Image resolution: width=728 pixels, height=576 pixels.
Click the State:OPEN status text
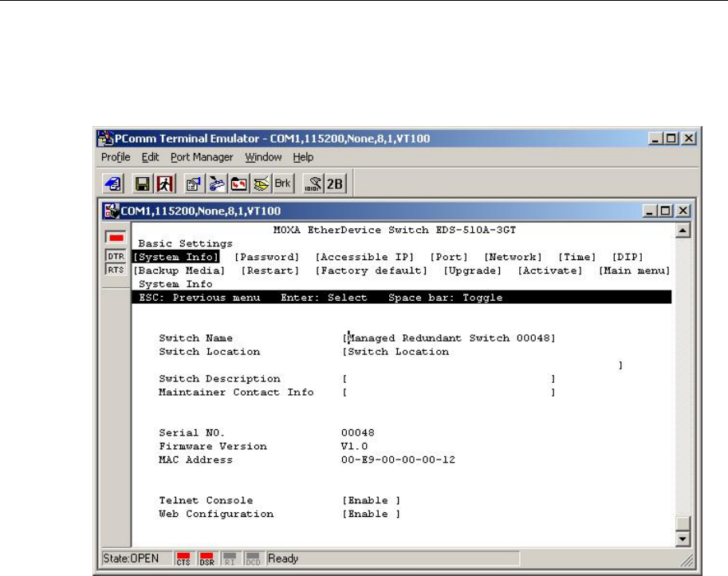[131, 558]
